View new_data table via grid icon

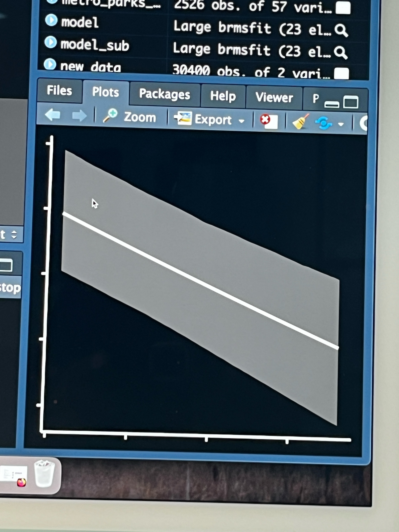tap(341, 73)
